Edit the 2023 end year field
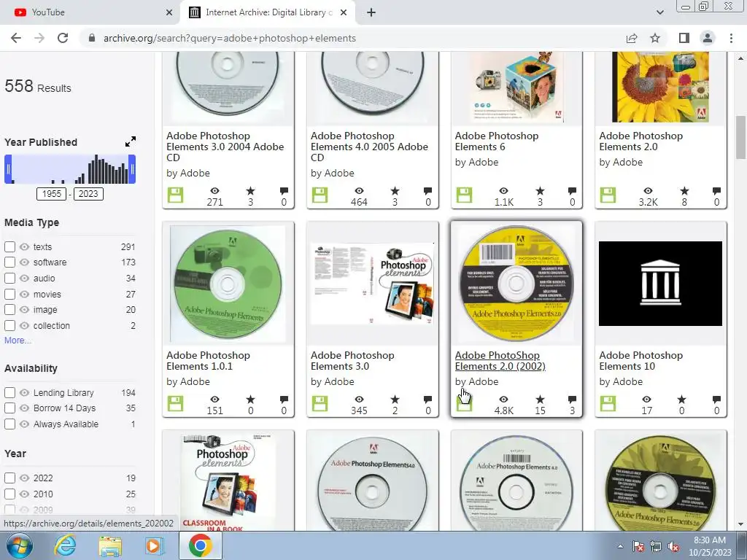Screen dimensions: 747x560 (88, 194)
